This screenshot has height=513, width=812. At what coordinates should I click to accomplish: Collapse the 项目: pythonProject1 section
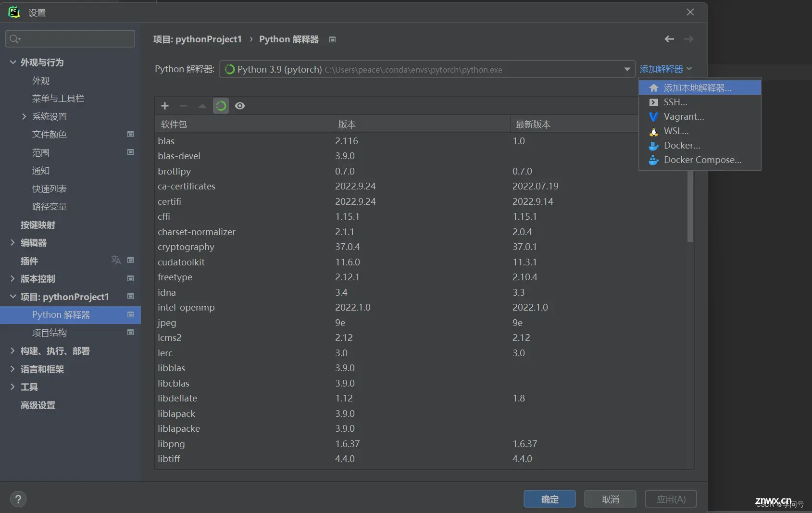13,297
